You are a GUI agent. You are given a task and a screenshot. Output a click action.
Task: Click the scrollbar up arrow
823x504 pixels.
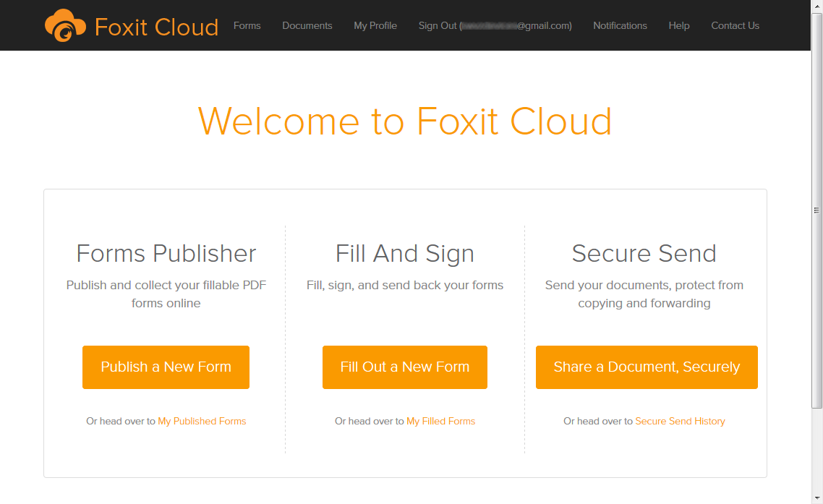pyautogui.click(x=817, y=5)
